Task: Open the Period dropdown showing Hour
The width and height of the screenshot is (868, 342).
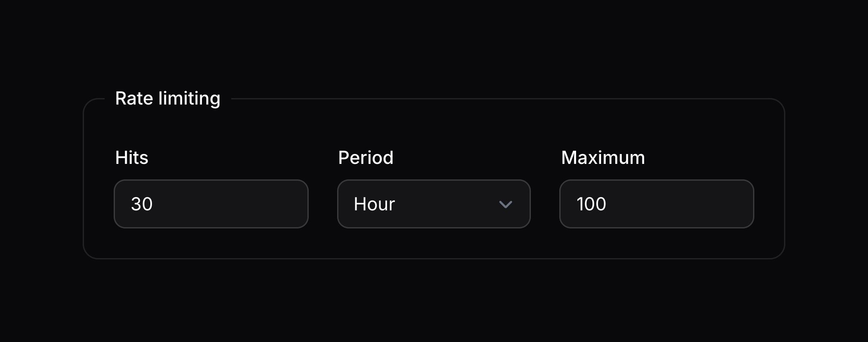Action: coord(434,204)
